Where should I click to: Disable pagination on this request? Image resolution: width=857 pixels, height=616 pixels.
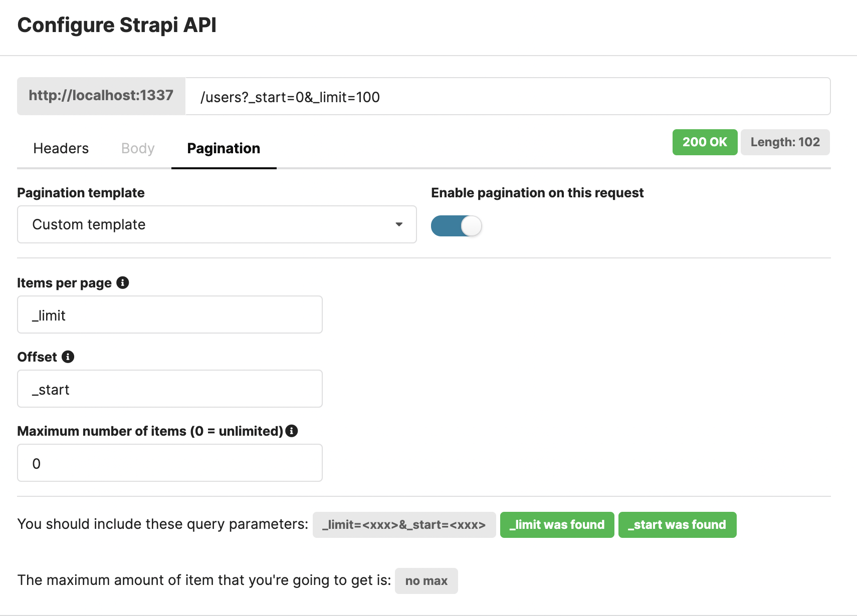pyautogui.click(x=456, y=226)
